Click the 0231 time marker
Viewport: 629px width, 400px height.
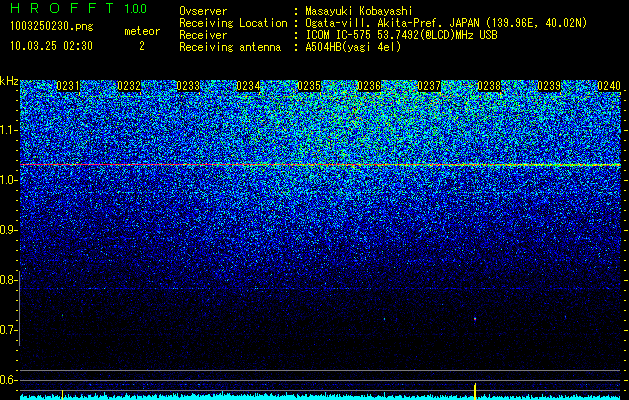[68, 86]
